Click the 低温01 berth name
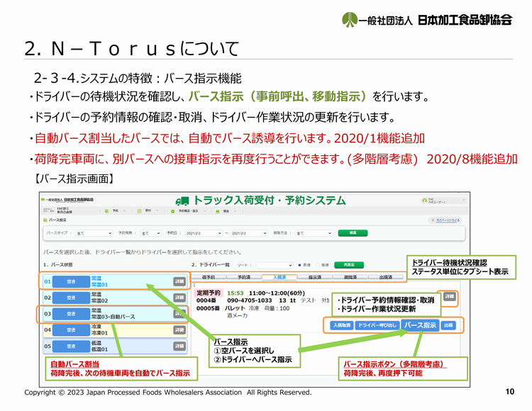 [99, 349]
